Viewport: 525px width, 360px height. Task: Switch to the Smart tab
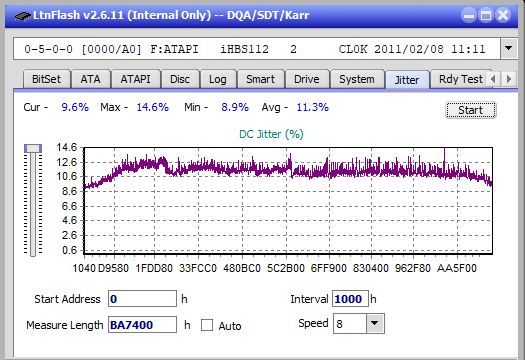[x=260, y=79]
